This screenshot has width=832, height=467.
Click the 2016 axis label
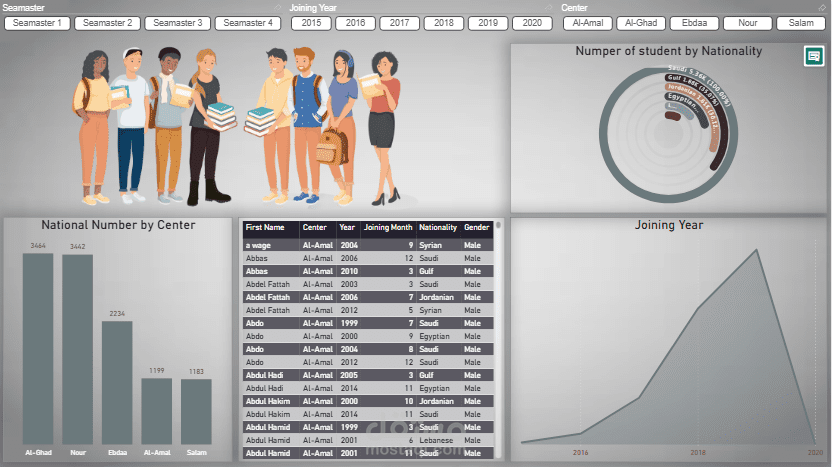(x=580, y=453)
